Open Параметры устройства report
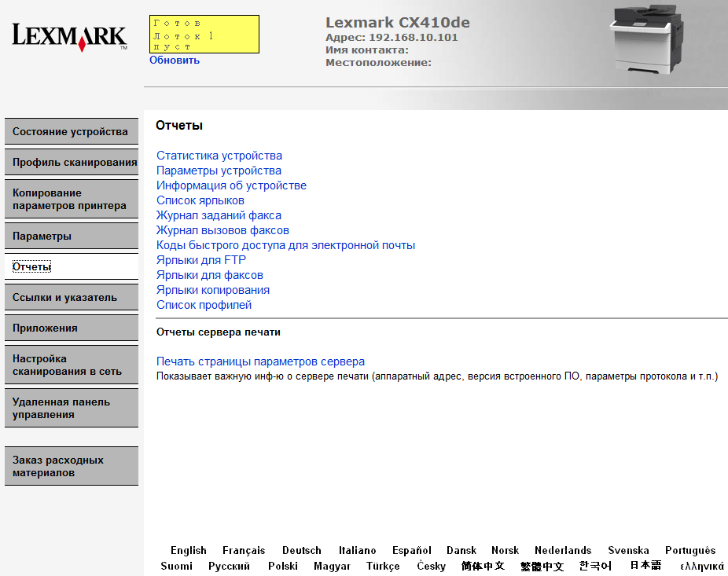728x576 pixels. (219, 171)
